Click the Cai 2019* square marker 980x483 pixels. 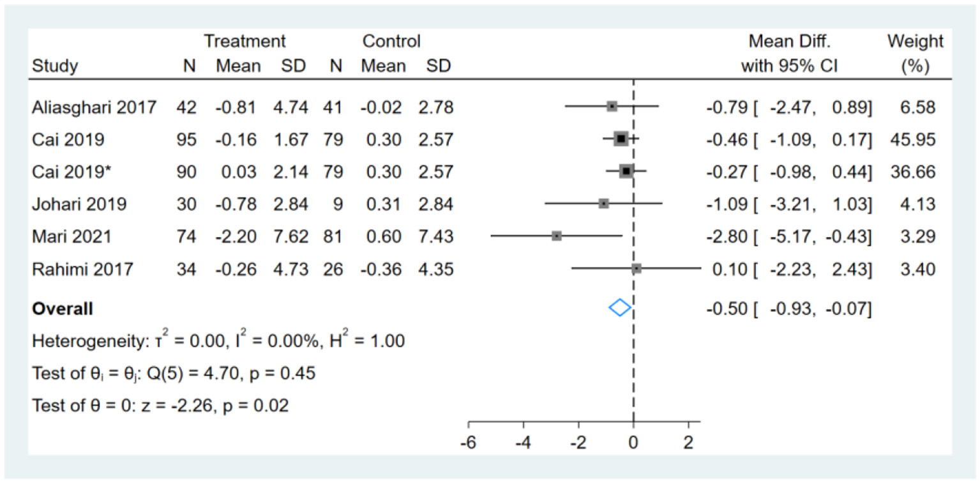[626, 171]
